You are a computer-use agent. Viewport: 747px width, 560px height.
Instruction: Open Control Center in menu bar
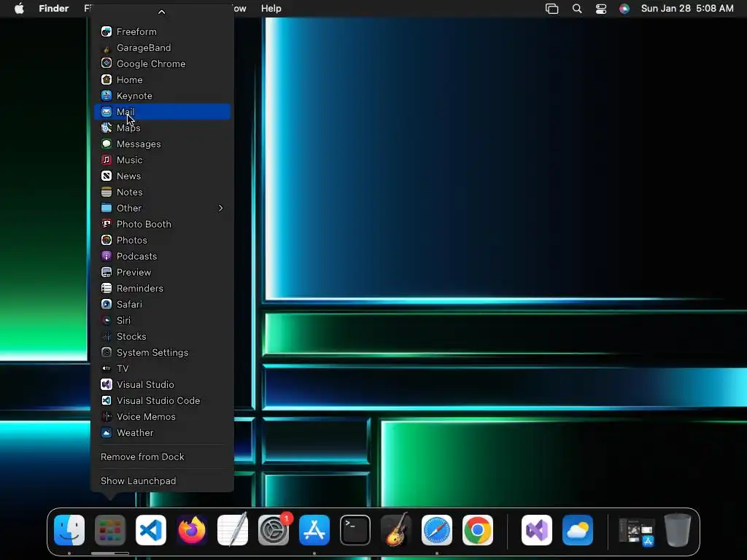pyautogui.click(x=601, y=9)
